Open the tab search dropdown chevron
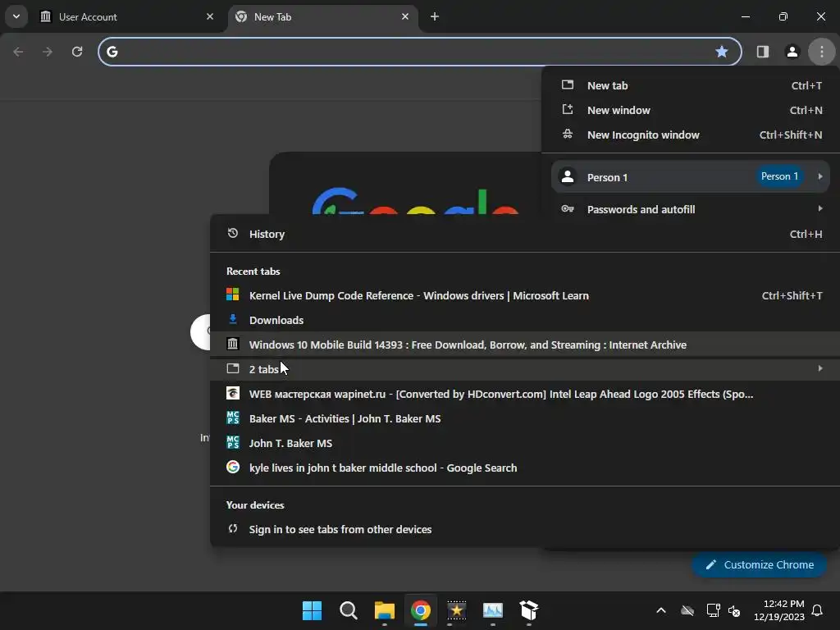840x630 pixels. click(x=16, y=16)
